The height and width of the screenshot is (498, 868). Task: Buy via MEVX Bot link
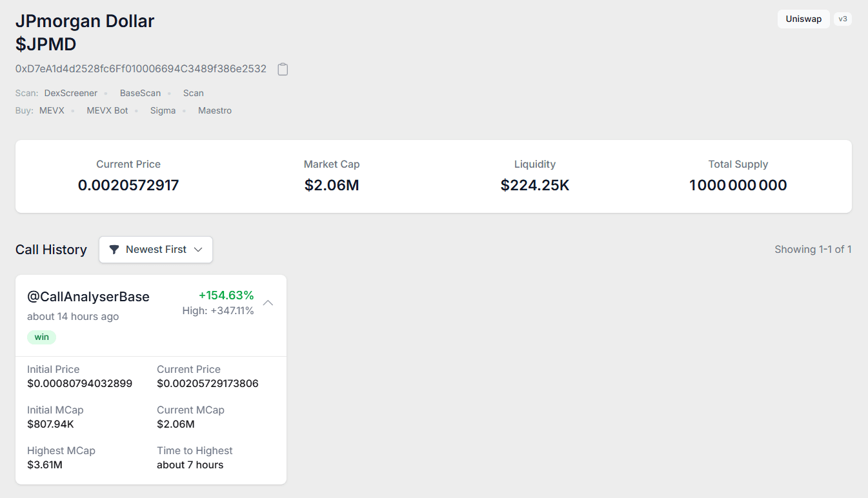coord(108,110)
